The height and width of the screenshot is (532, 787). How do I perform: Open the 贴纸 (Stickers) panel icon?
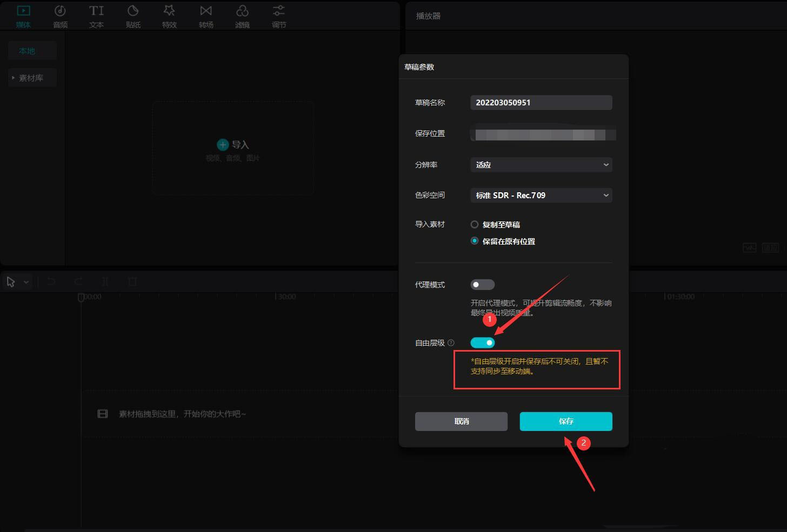(x=133, y=12)
